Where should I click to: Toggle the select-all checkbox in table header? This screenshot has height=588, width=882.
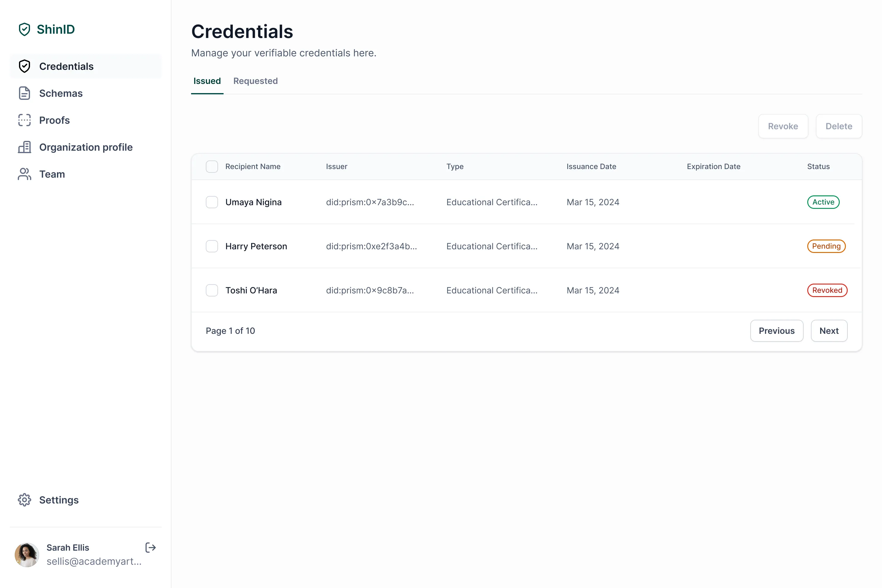coord(212,166)
